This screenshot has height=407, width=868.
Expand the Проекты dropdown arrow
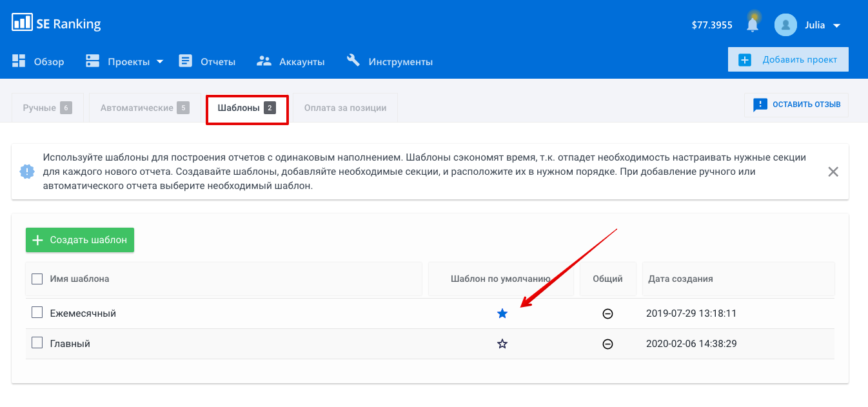pos(159,62)
